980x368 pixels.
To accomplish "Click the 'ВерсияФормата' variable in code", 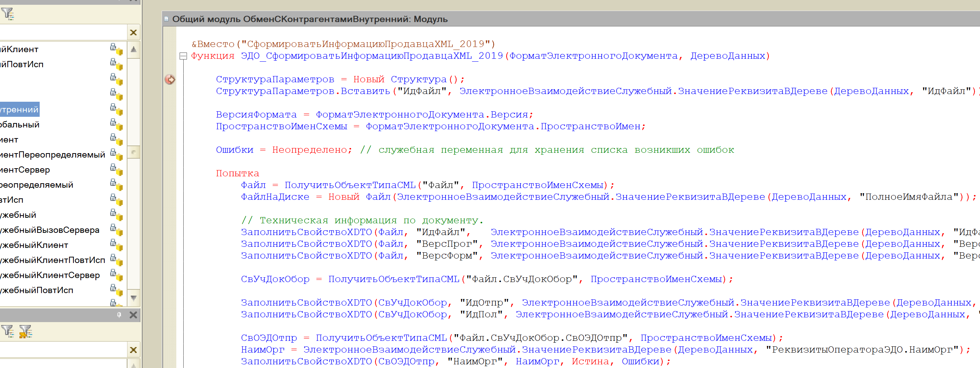I will click(256, 115).
